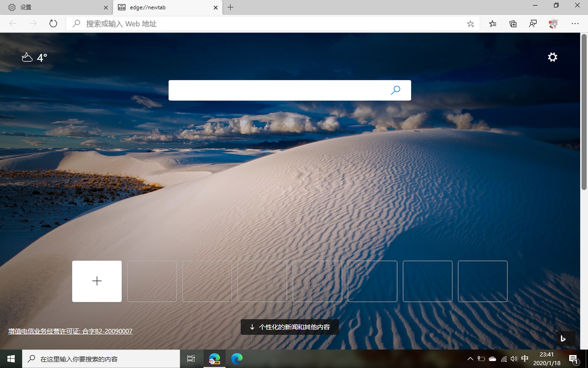Click the browser back arrow
Image resolution: width=588 pixels, height=368 pixels.
point(13,24)
